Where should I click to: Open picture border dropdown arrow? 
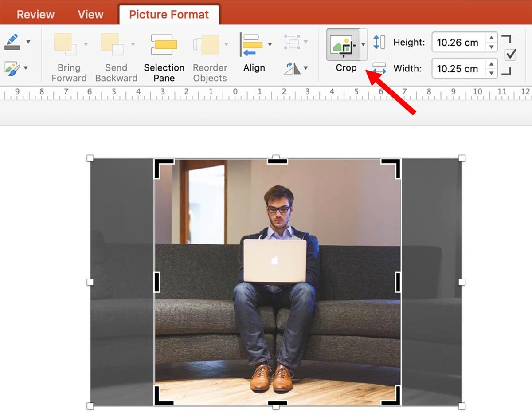[x=28, y=42]
